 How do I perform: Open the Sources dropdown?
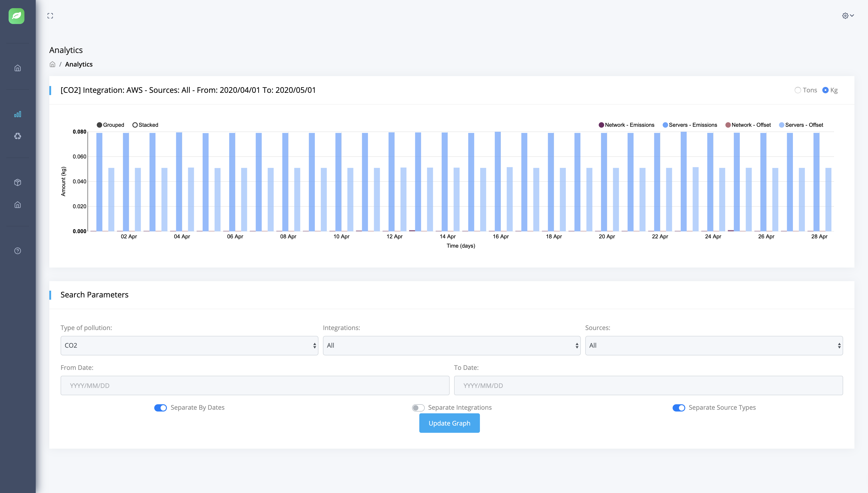click(714, 345)
